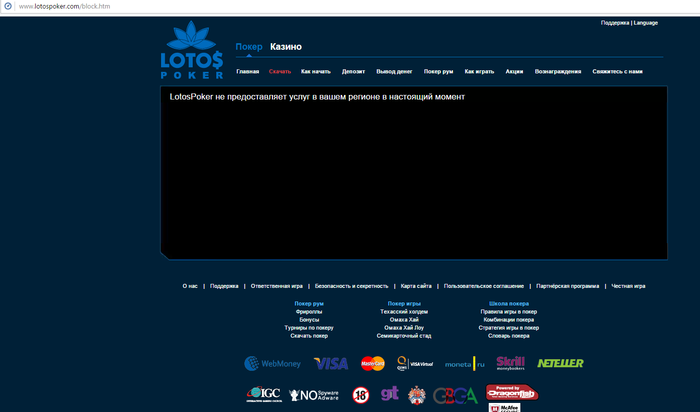Open Пользовательское соглашение footer link
This screenshot has width=700, height=412.
(484, 286)
